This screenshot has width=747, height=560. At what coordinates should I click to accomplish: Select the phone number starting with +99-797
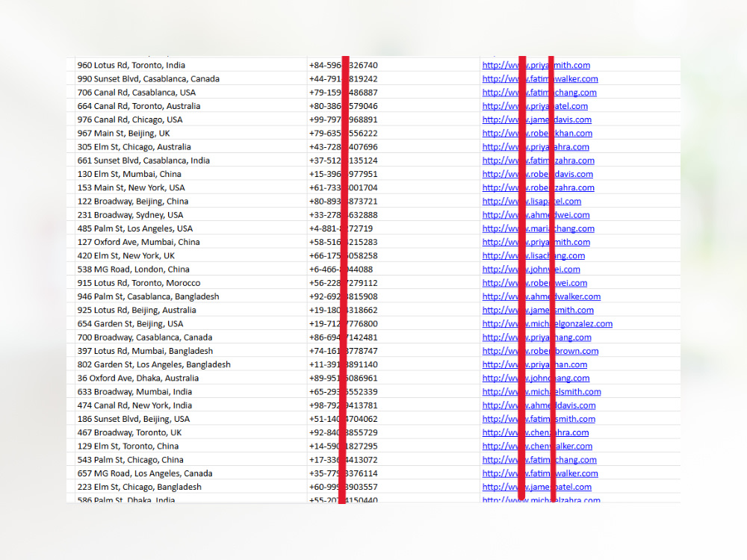click(344, 119)
